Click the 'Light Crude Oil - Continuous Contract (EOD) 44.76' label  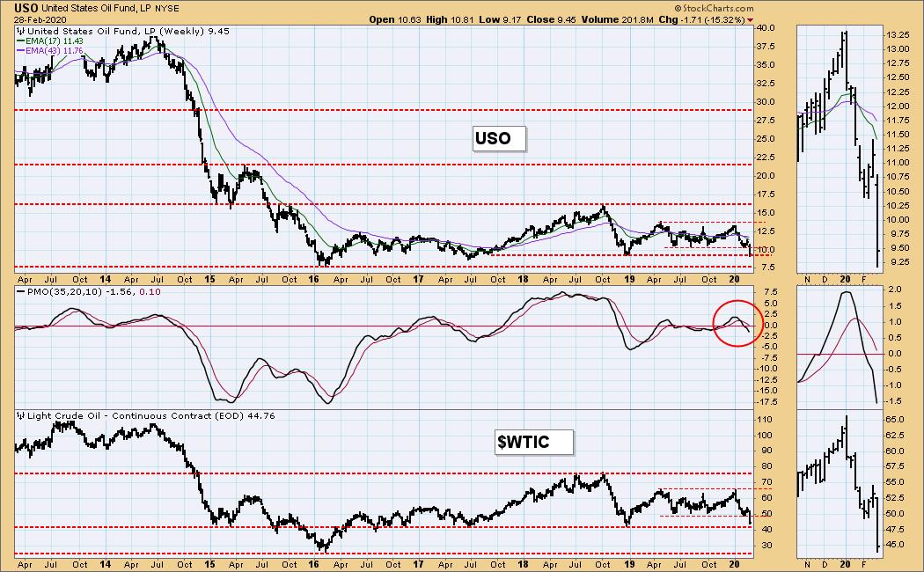click(150, 416)
